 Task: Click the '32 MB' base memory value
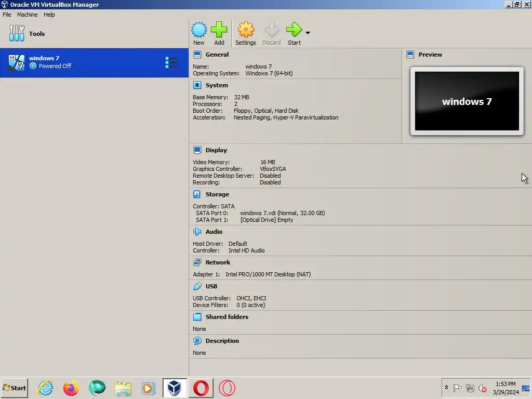coord(242,97)
